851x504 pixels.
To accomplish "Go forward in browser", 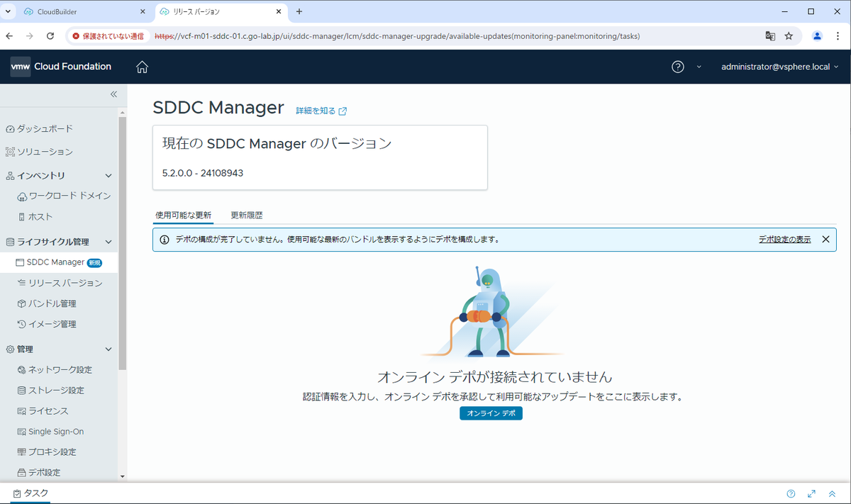I will click(x=30, y=36).
